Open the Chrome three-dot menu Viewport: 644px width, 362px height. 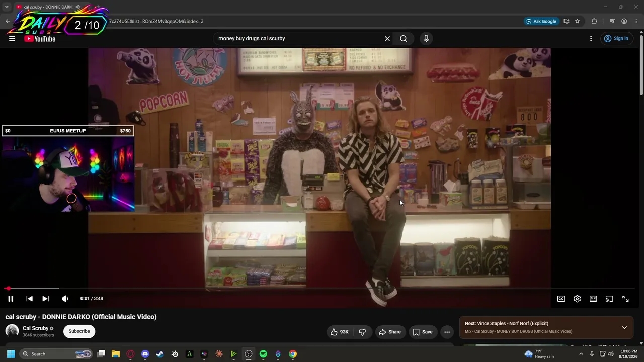tap(636, 21)
